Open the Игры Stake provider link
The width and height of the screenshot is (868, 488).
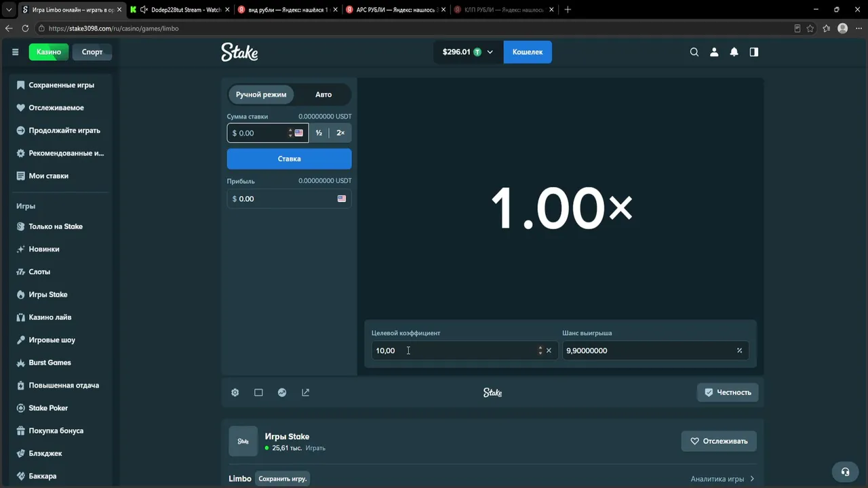pyautogui.click(x=287, y=436)
